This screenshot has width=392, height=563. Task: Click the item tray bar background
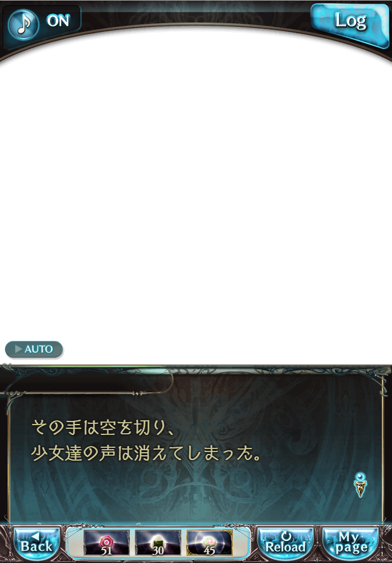point(158,543)
